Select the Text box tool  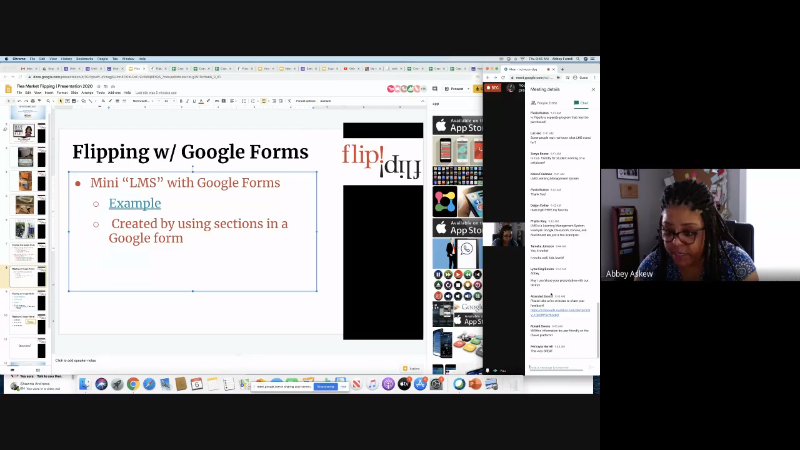tap(67, 101)
